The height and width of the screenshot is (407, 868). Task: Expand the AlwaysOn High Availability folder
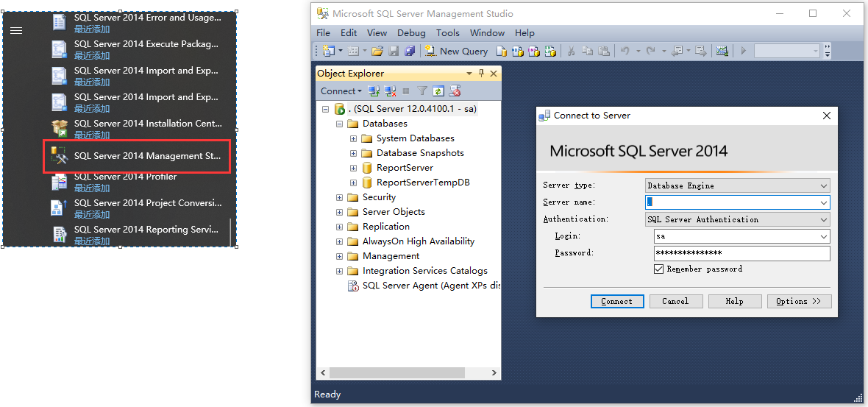point(339,241)
